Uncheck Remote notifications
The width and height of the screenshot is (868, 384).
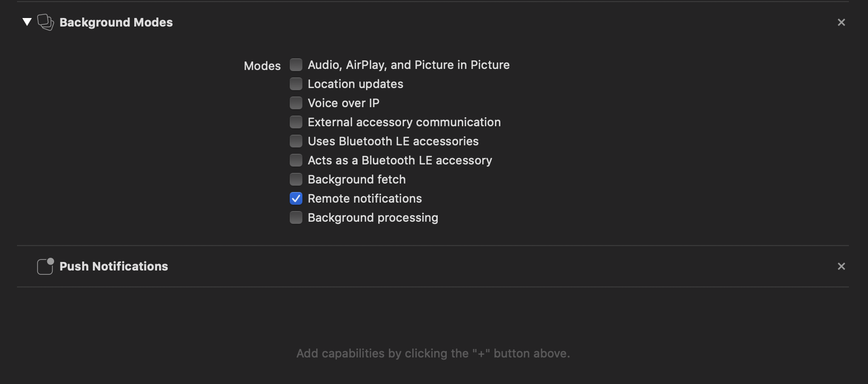tap(296, 198)
